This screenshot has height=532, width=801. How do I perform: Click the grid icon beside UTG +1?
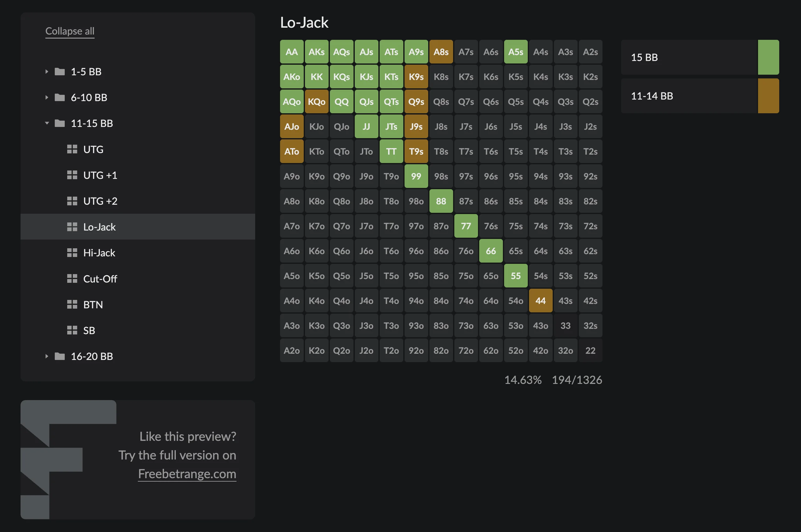pyautogui.click(x=72, y=175)
